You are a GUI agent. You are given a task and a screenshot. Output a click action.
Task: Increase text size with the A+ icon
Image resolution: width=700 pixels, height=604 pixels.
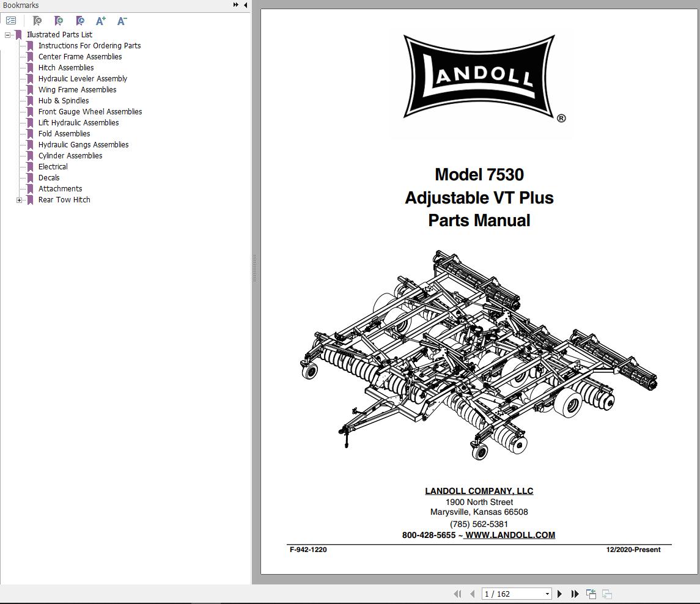101,20
